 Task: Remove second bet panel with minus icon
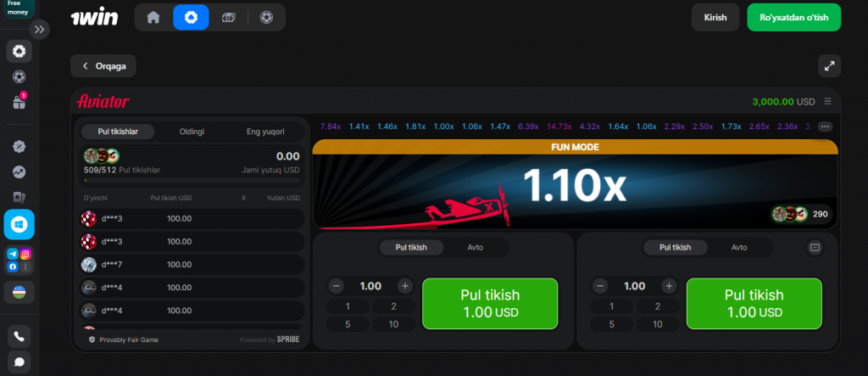(x=815, y=247)
